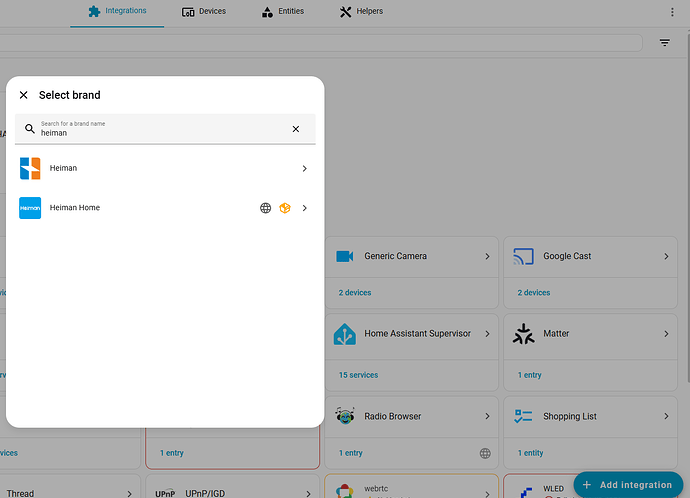Expand Google Cast chevron

point(666,256)
